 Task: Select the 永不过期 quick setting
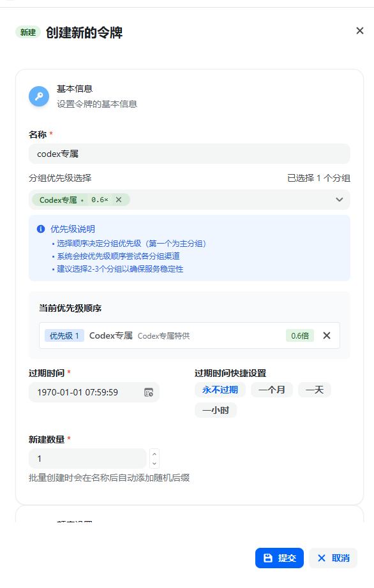pos(220,390)
